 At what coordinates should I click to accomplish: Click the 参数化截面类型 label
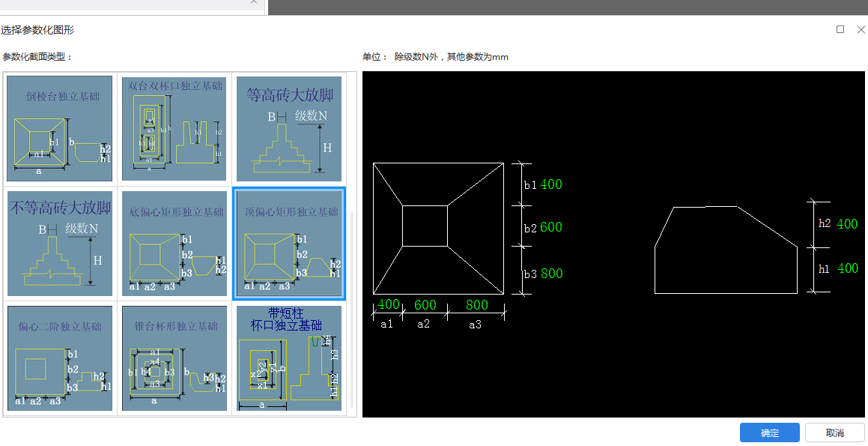pyautogui.click(x=37, y=56)
